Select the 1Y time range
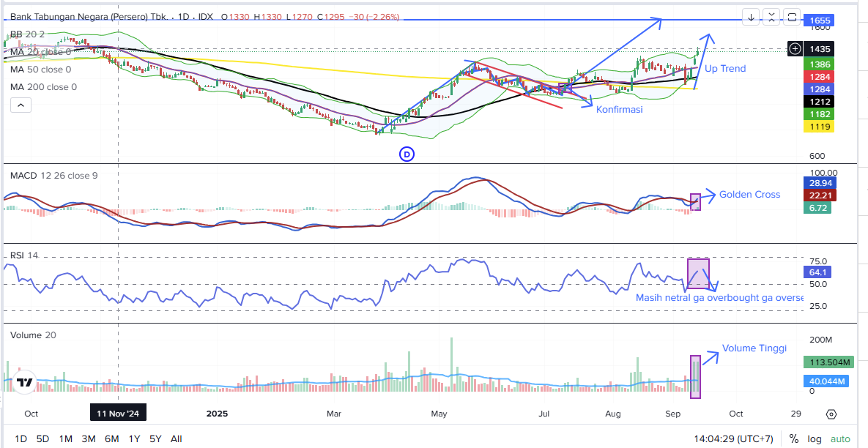 coord(134,439)
